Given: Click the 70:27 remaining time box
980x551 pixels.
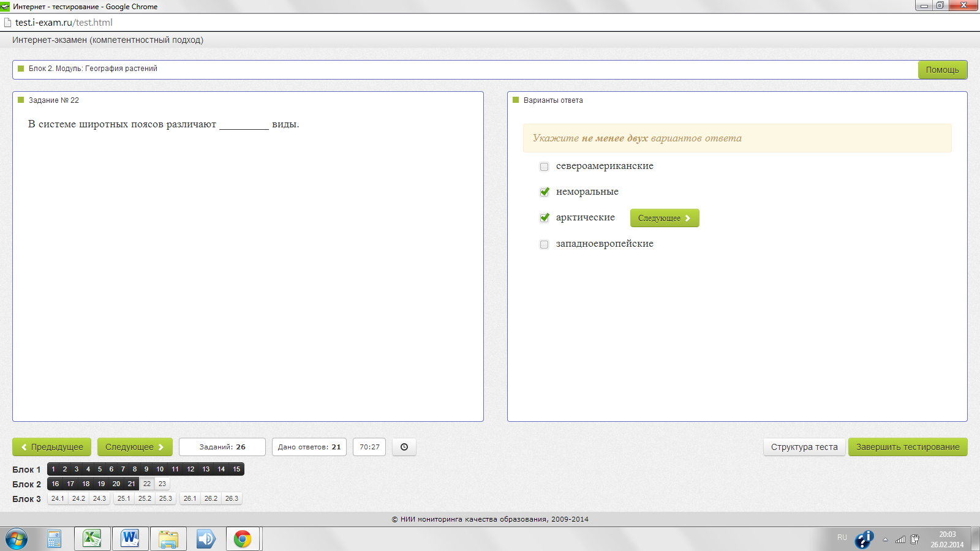Looking at the screenshot, I should click(x=369, y=447).
